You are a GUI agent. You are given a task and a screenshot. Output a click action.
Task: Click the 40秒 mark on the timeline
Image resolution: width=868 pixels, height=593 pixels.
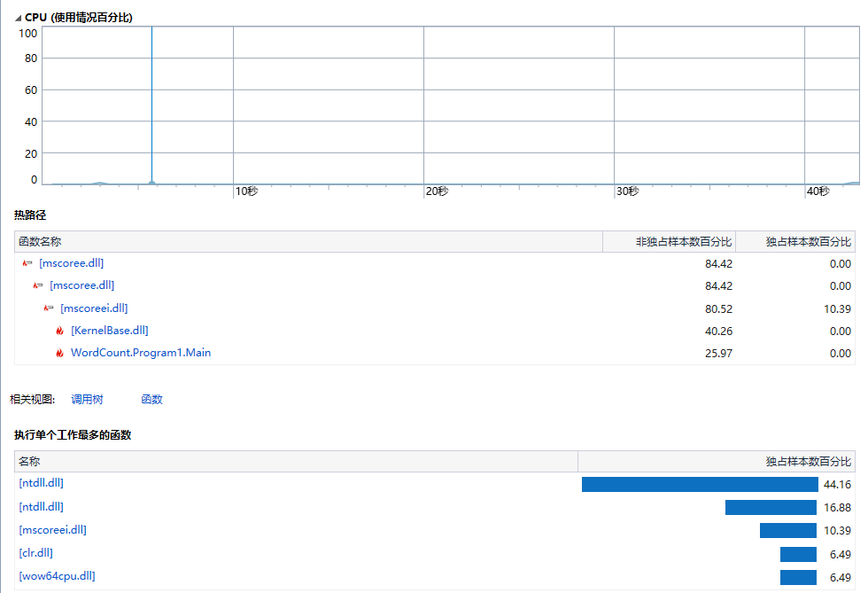click(818, 191)
